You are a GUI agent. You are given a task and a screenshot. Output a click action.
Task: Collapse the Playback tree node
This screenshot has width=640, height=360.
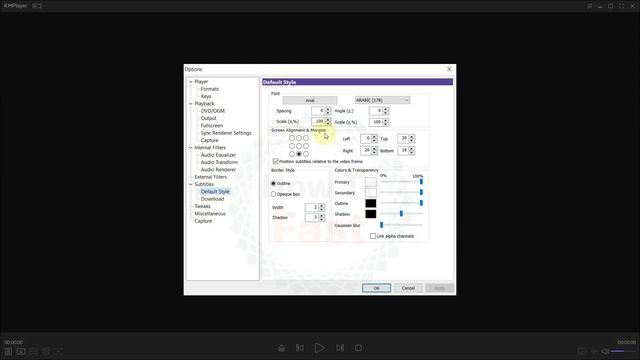click(191, 104)
